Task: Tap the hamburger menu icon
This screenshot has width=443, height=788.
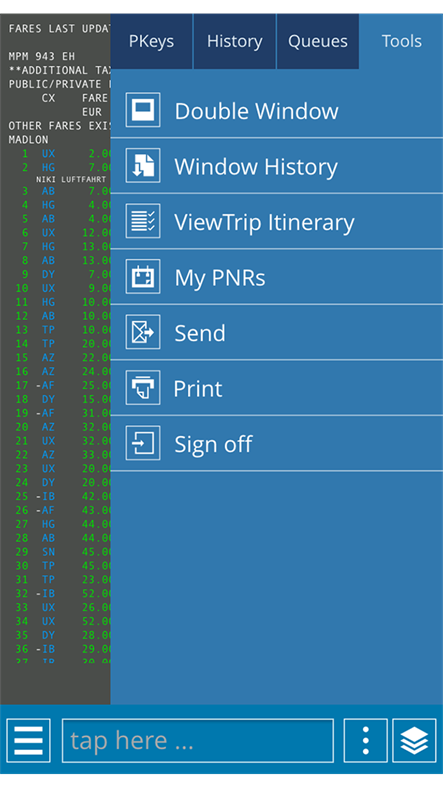Action: click(x=28, y=740)
